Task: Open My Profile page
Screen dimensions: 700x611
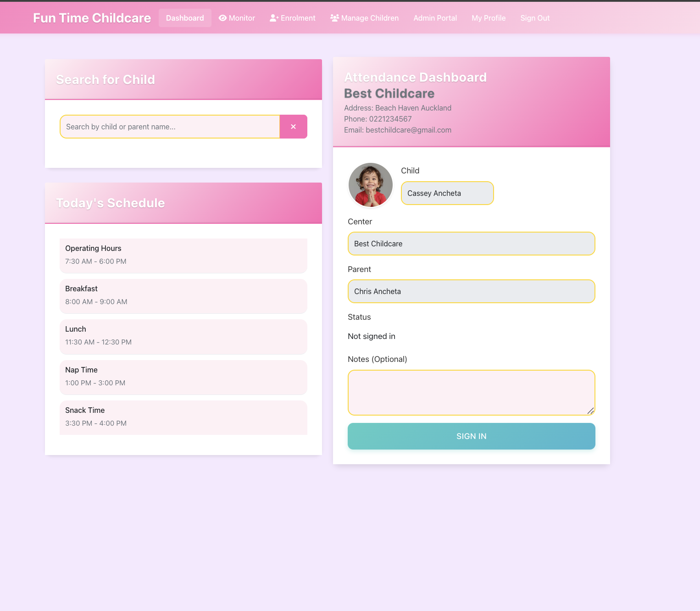Action: coord(489,18)
